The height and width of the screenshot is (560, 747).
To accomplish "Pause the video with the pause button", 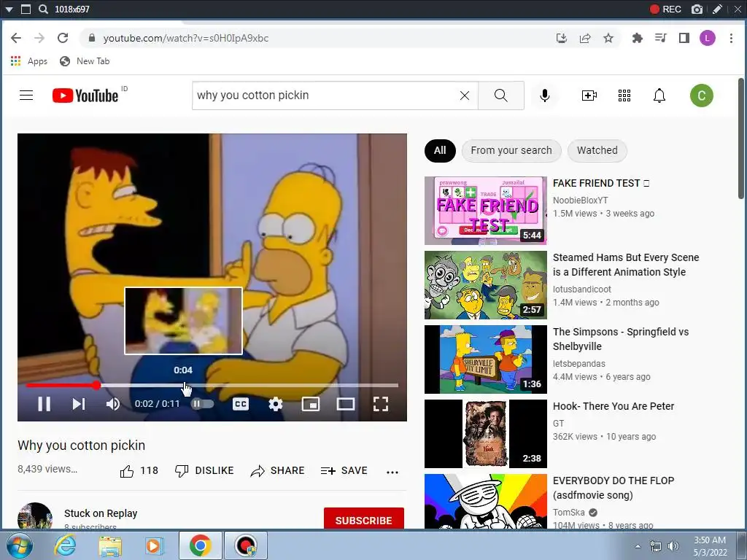I will click(44, 404).
